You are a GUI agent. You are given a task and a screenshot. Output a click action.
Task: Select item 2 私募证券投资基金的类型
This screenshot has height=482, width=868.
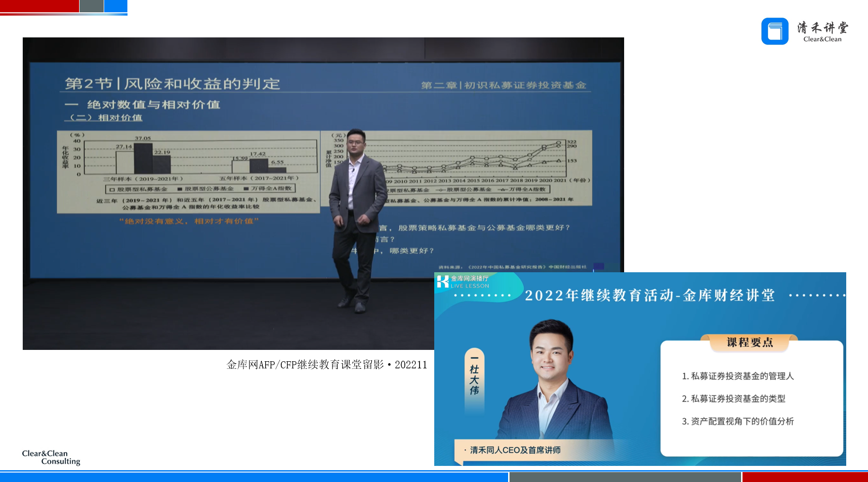tap(733, 399)
